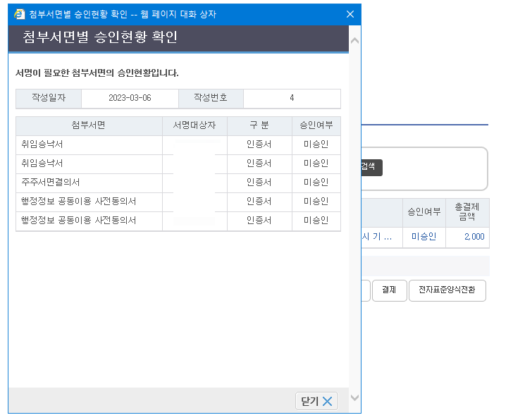Image resolution: width=513 pixels, height=420 pixels.
Task: Close the dialog with the title bar X
Action: pos(350,14)
